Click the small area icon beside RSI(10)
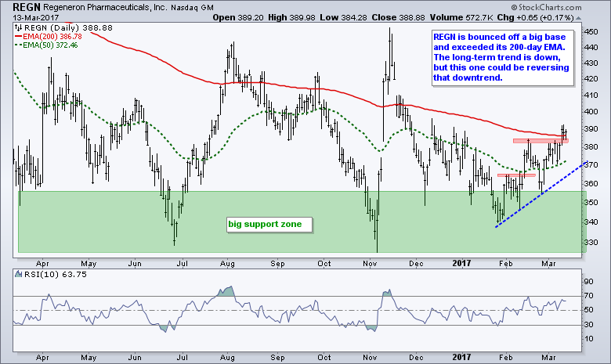The image size is (611, 364). point(18,274)
